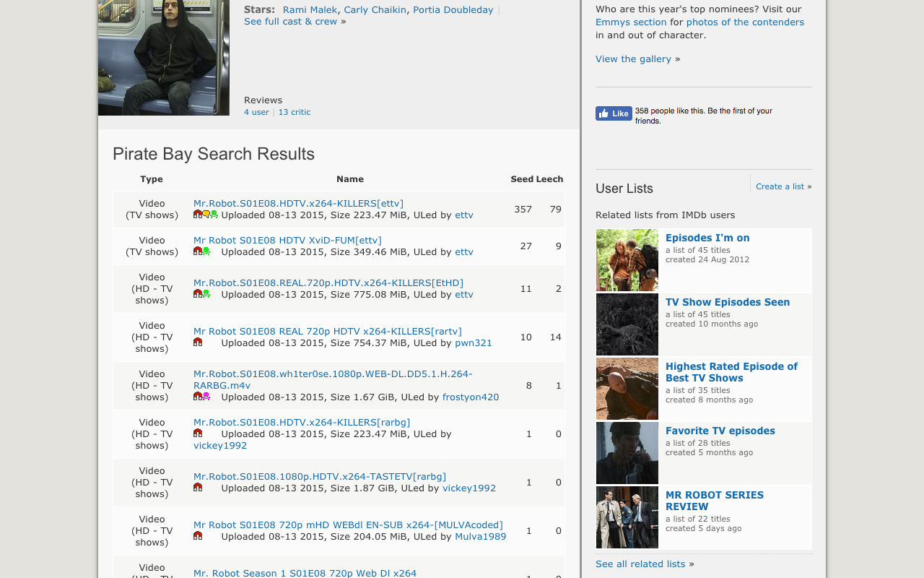Click the Type column header

(152, 179)
